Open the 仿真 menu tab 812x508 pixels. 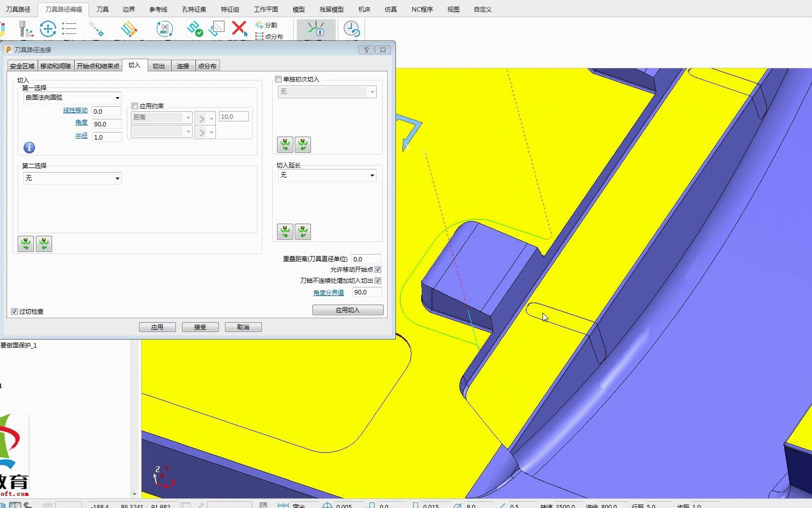(391, 9)
